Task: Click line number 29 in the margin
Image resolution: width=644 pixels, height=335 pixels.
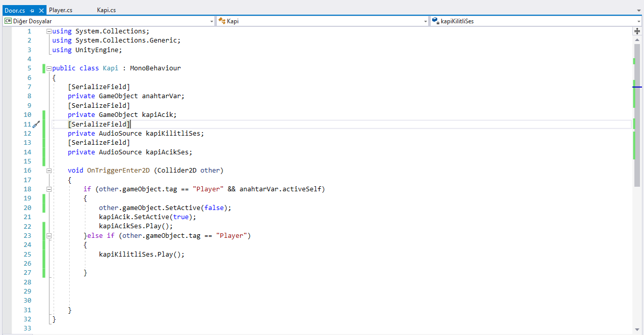Action: 27,291
